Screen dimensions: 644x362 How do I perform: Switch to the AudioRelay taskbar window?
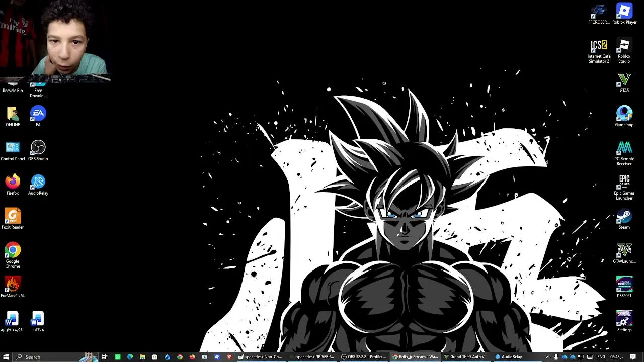click(518, 357)
